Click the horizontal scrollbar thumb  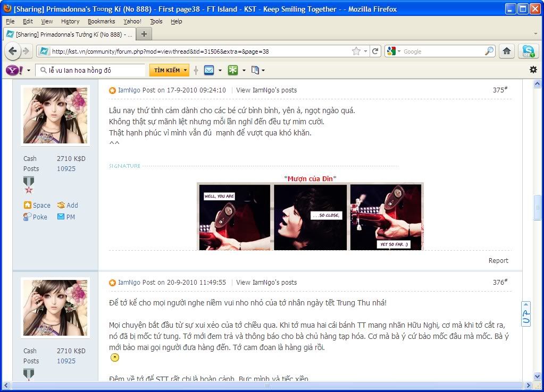[266, 386]
